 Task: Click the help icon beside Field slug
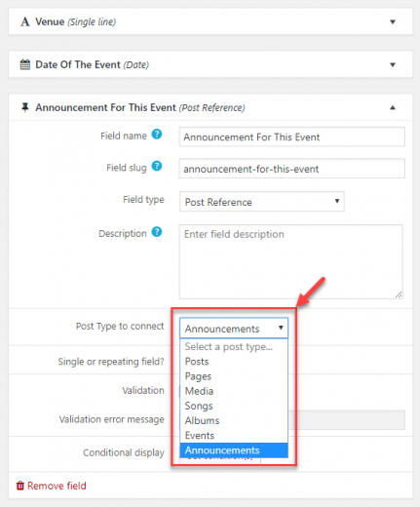point(157,166)
